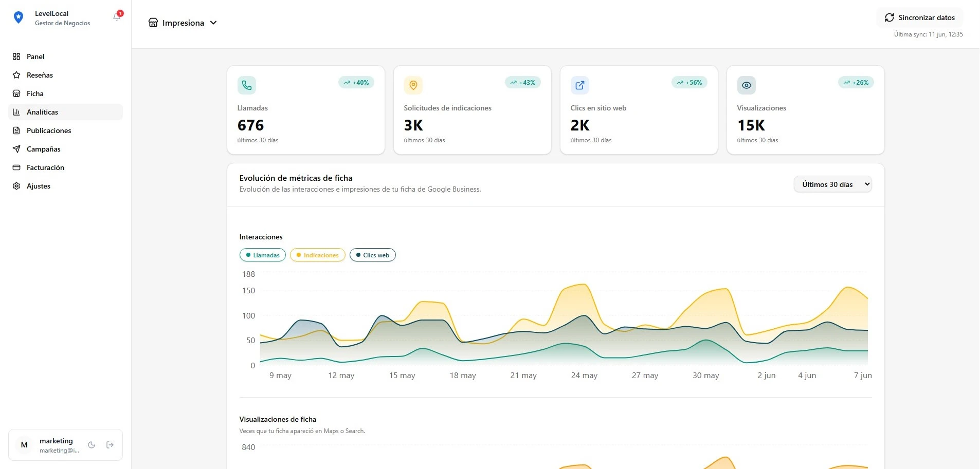
Task: Click the marketing user name
Action: coord(56,441)
